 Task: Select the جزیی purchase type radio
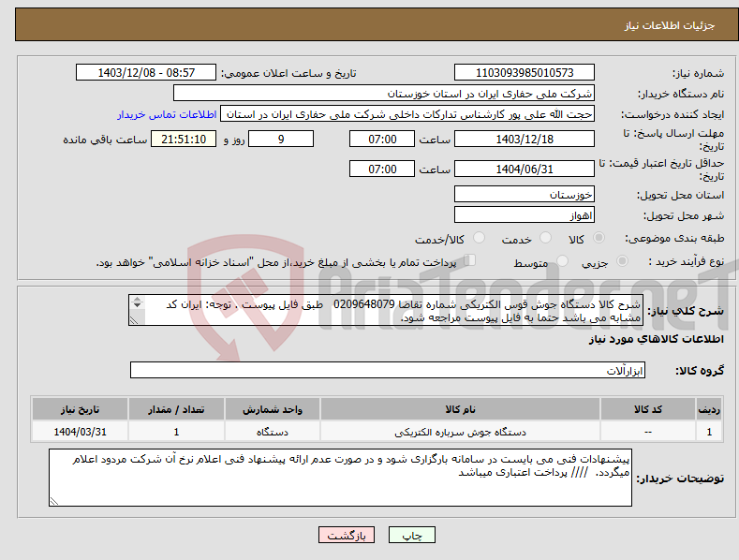[622, 261]
